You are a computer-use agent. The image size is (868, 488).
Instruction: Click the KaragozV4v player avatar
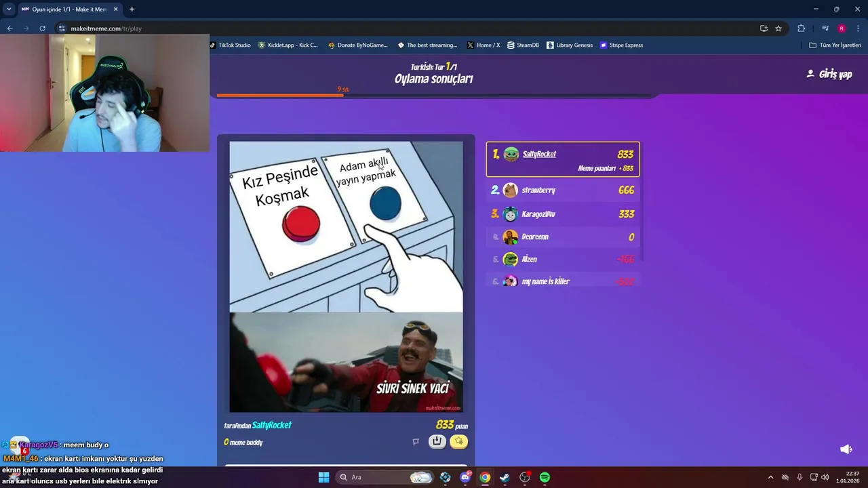(511, 214)
